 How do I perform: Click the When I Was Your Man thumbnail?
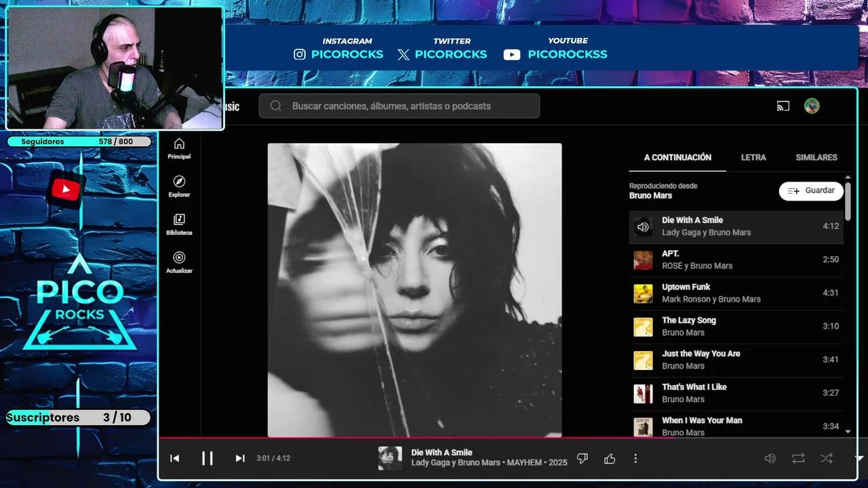tap(643, 427)
